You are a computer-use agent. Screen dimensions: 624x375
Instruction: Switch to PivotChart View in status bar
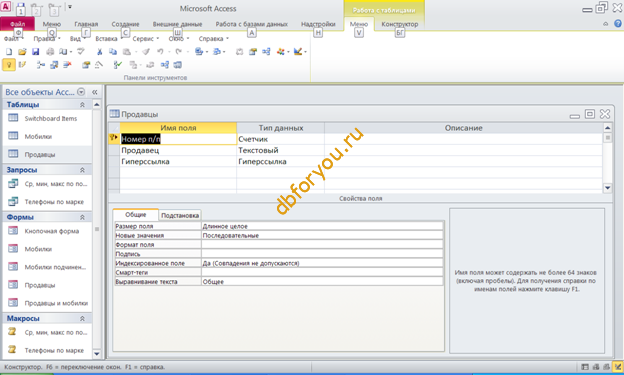coord(606,367)
